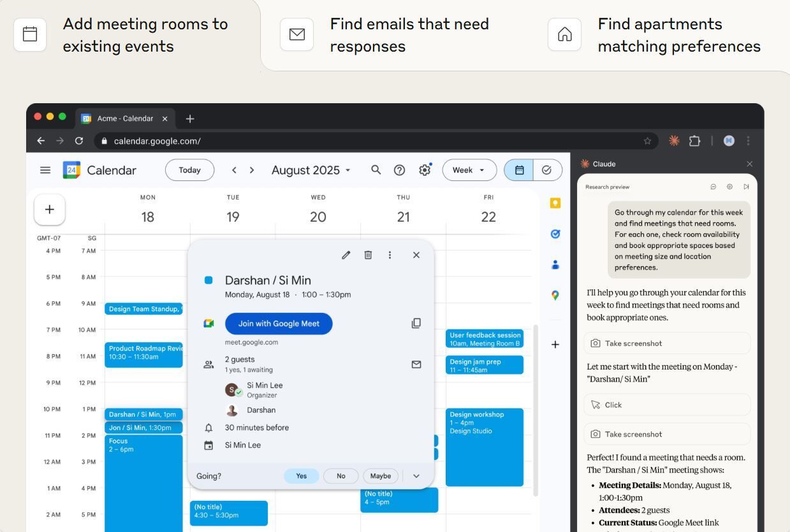790x532 pixels.
Task: Copy the Google Meet link icon
Action: [416, 323]
